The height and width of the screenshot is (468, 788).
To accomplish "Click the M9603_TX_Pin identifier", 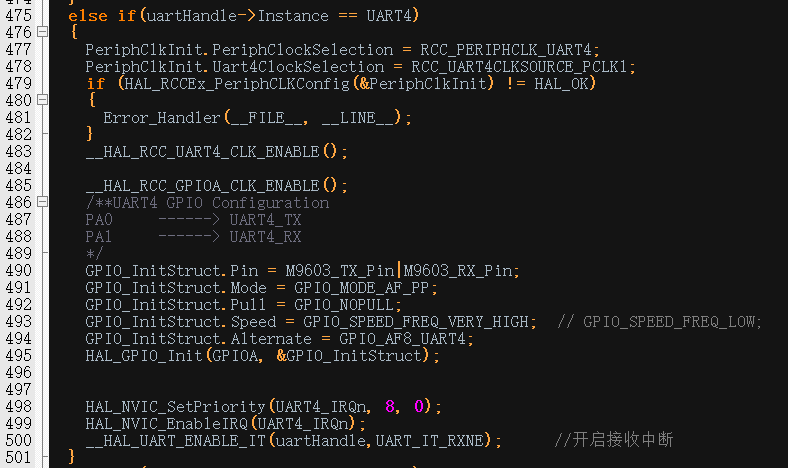I will click(x=340, y=270).
